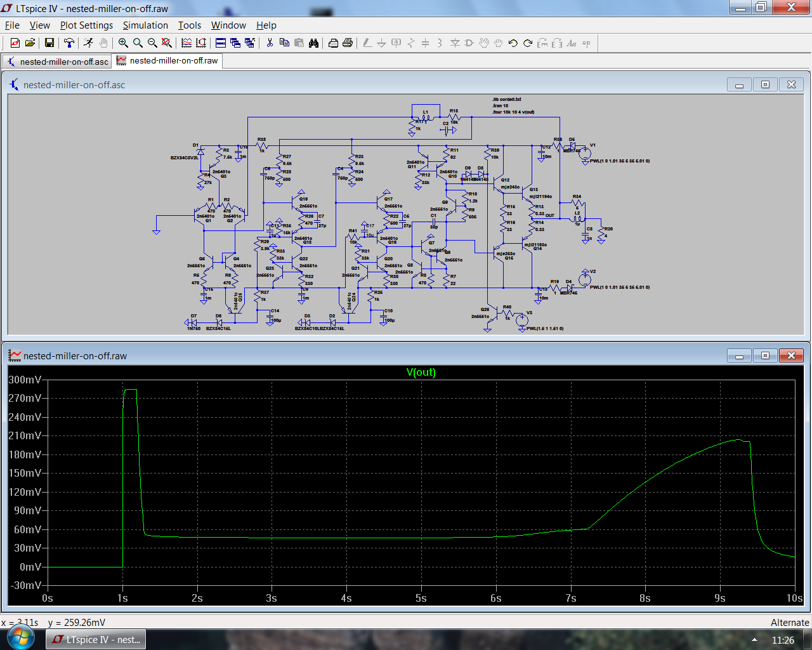
Task: Open the View menu
Action: [39, 25]
